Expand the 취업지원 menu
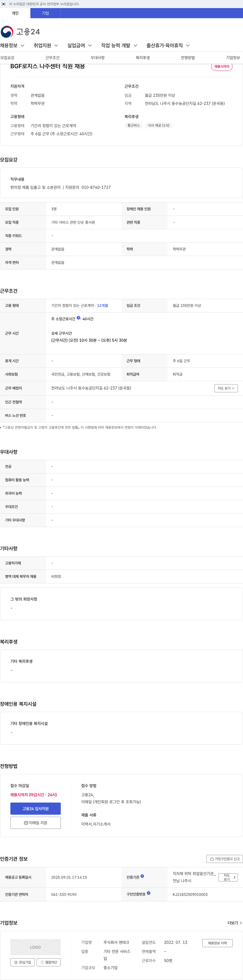Viewport: 243px width, 980px height. pyautogui.click(x=46, y=45)
